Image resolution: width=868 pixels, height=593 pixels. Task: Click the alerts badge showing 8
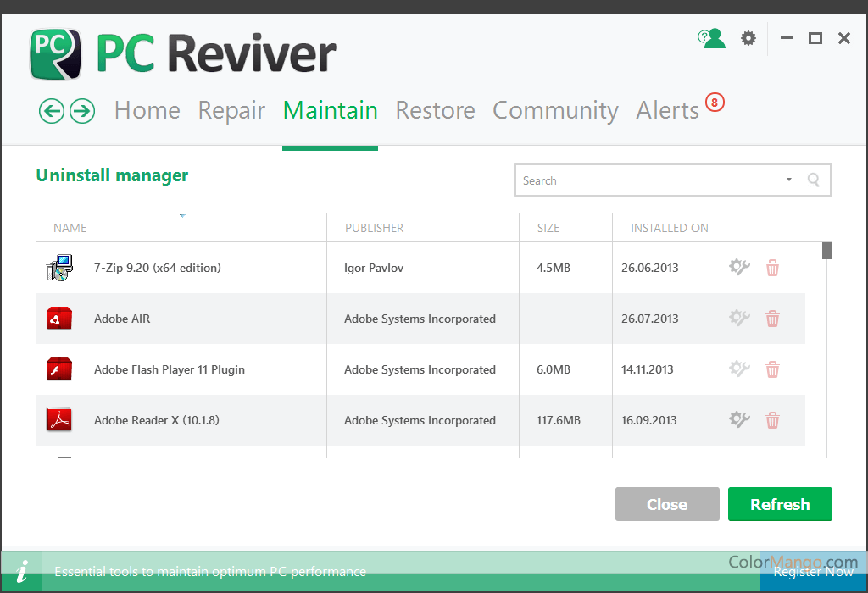point(715,103)
